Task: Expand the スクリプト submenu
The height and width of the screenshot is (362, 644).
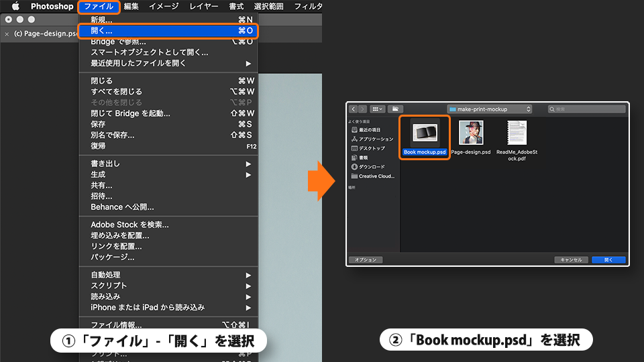Action: point(168,286)
